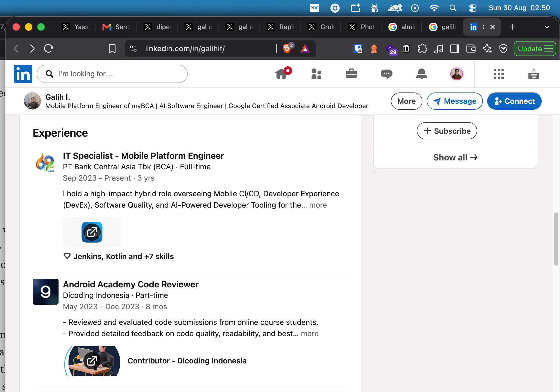Focus the I'm looking for search field
560x392 pixels.
[x=112, y=74]
